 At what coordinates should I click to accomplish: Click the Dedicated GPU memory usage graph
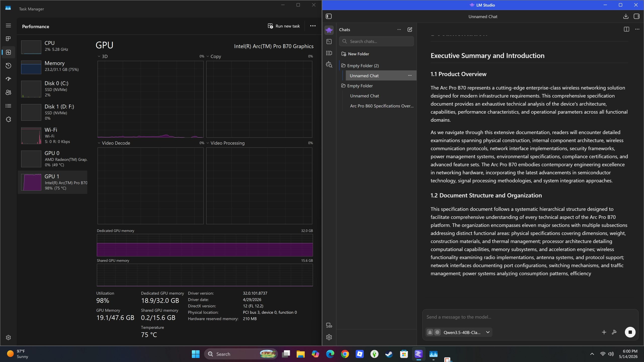tap(205, 245)
